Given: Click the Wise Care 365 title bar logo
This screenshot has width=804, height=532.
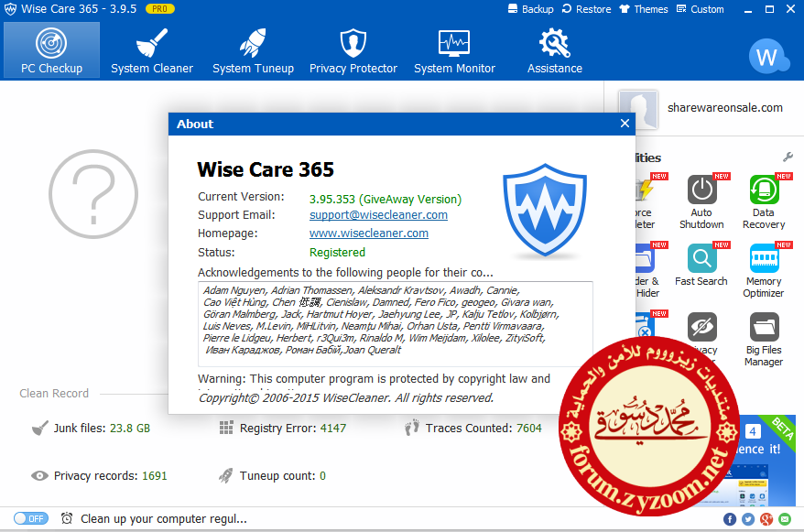Looking at the screenshot, I should tap(10, 9).
